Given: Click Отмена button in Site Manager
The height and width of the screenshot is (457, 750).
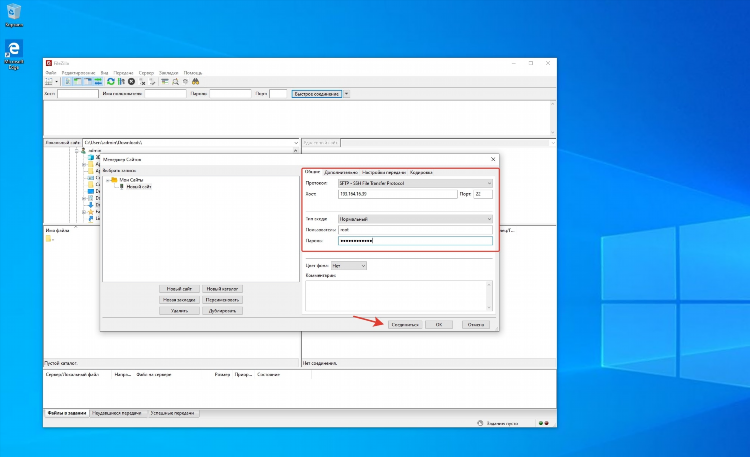Looking at the screenshot, I should [476, 324].
